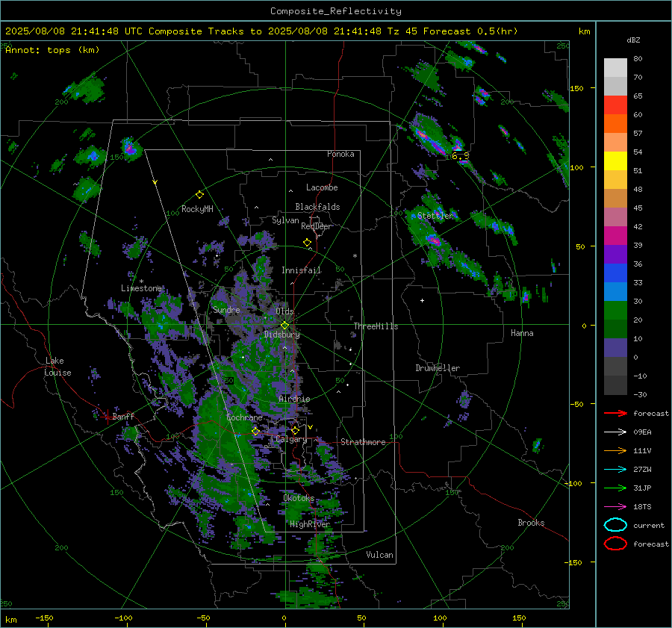The image size is (672, 628).
Task: Click the Ponoka town label
Action: click(340, 154)
